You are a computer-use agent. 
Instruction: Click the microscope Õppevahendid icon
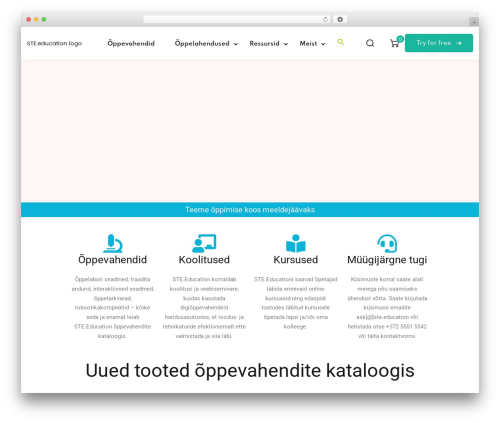tap(113, 243)
